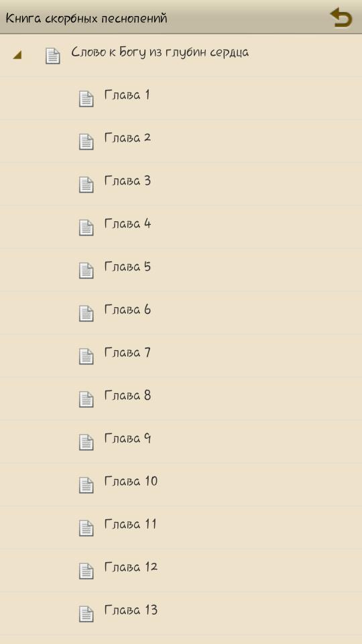Click the page icon next to Глава 5

click(x=86, y=270)
